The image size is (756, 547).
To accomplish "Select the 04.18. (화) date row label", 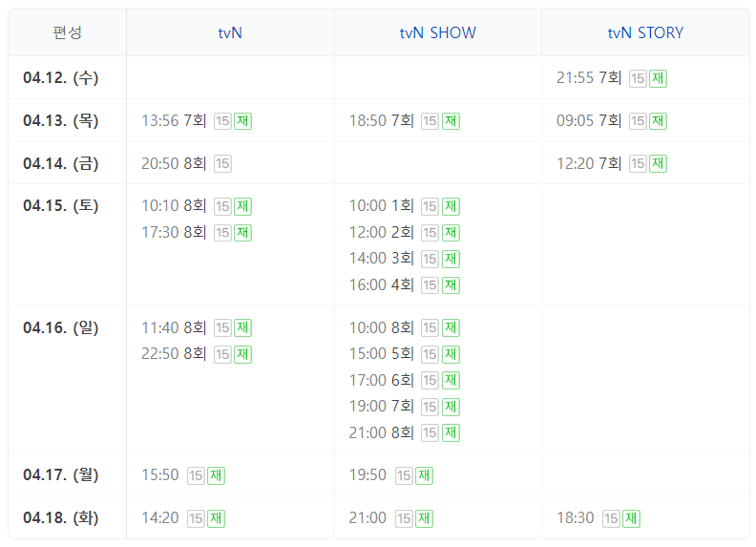I will 61,518.
